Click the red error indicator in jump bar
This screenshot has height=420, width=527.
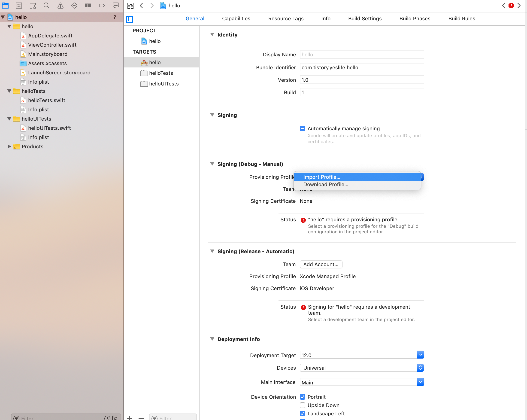(511, 5)
